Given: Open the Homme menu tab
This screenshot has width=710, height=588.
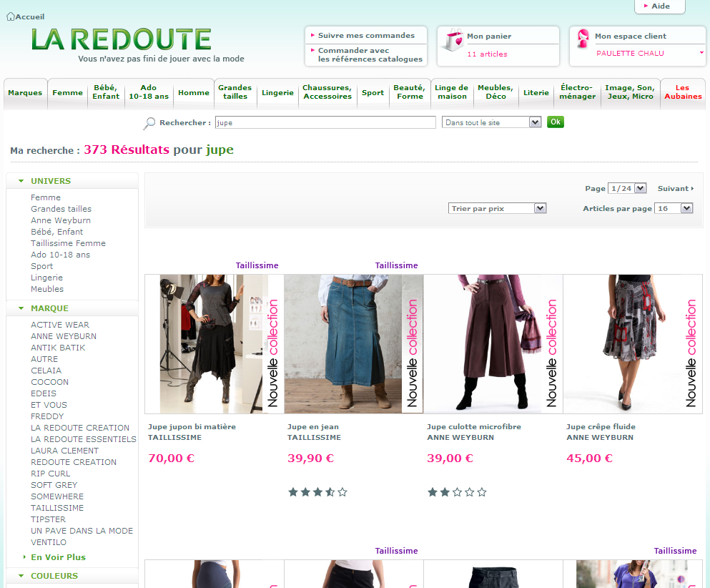Looking at the screenshot, I should coord(194,92).
